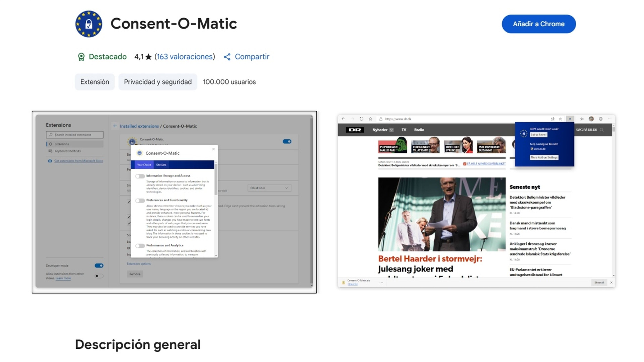Viewport: 644px width, 362px height.
Task: Uncheck the www.dr.dk checkbox
Action: 532,149
